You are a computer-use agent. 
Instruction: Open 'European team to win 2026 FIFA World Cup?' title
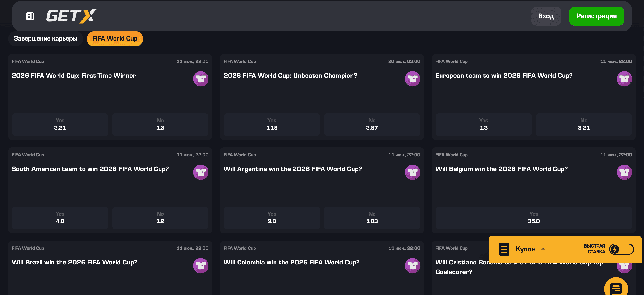click(x=504, y=76)
